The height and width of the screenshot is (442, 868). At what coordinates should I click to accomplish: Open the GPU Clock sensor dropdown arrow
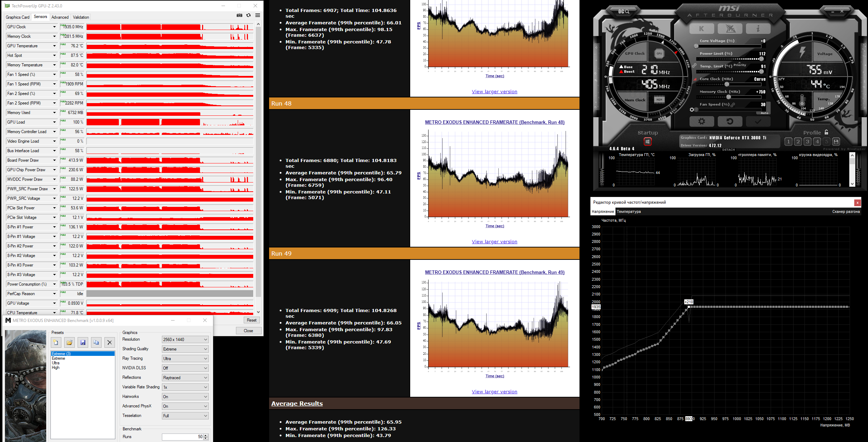coord(54,27)
